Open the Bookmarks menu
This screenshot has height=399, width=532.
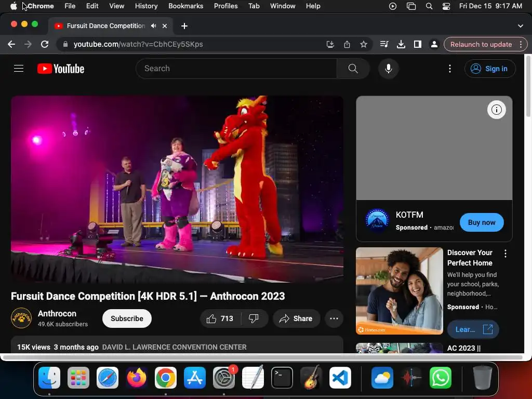click(x=185, y=6)
